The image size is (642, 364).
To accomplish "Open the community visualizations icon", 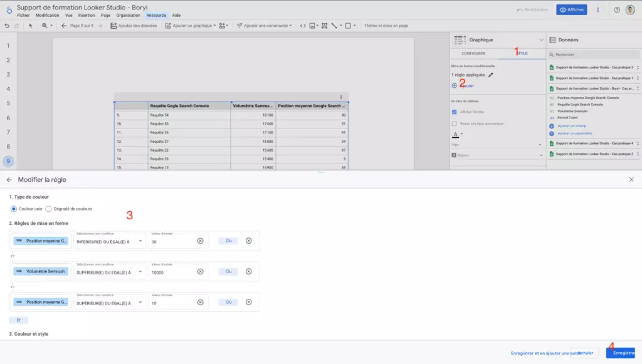I will coord(223,26).
